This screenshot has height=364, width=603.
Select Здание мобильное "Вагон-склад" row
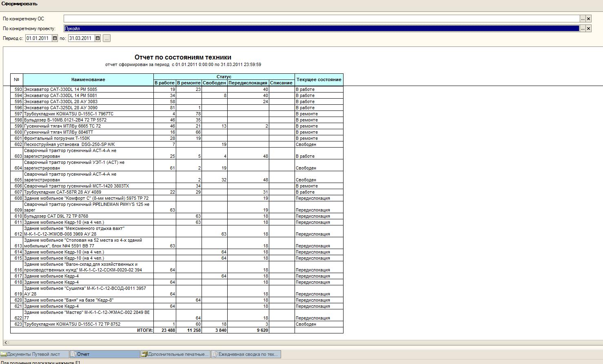coord(177,267)
